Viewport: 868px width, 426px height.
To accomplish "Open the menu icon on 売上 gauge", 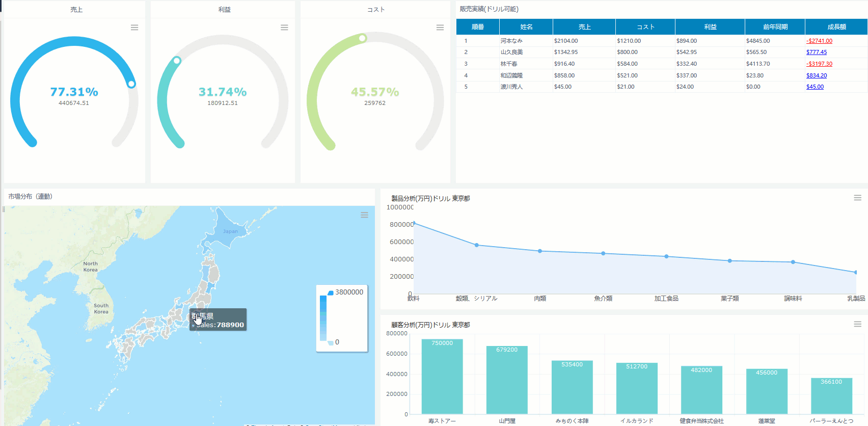I will pos(134,28).
